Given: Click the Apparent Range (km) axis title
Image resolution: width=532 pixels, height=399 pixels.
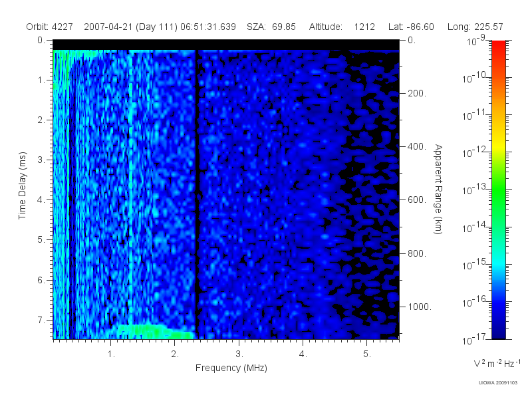Looking at the screenshot, I should point(438,189).
